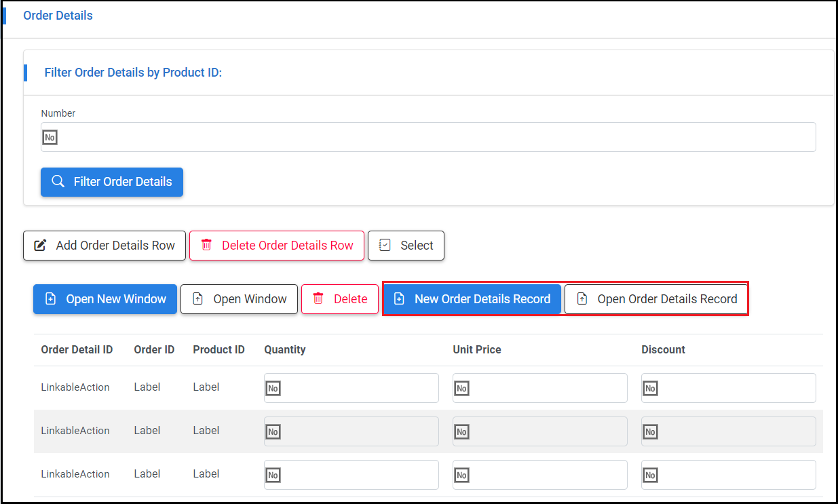Click the plus-page icon on Open New Window
Screen dimensions: 838x504
point(50,299)
